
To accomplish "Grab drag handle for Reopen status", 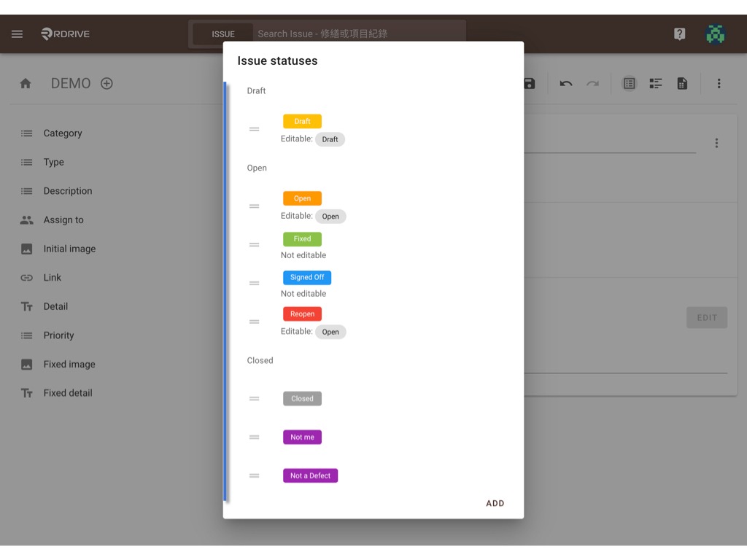I will pyautogui.click(x=255, y=322).
